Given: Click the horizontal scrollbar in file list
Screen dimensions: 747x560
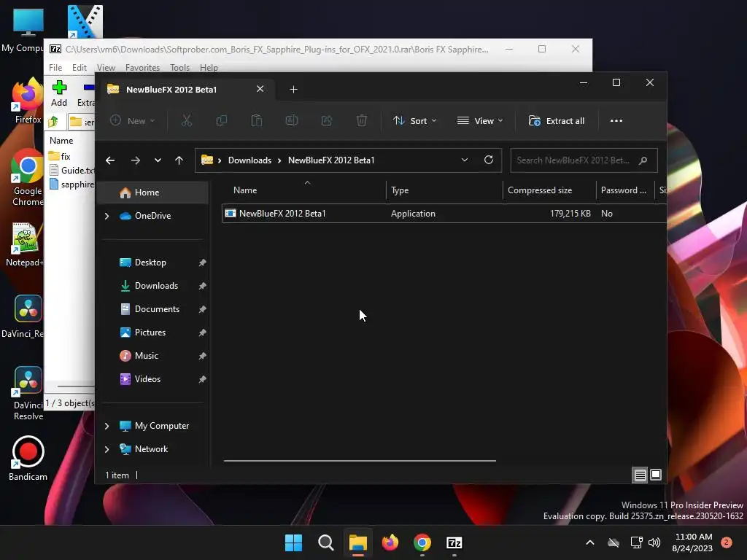Looking at the screenshot, I should coord(360,461).
